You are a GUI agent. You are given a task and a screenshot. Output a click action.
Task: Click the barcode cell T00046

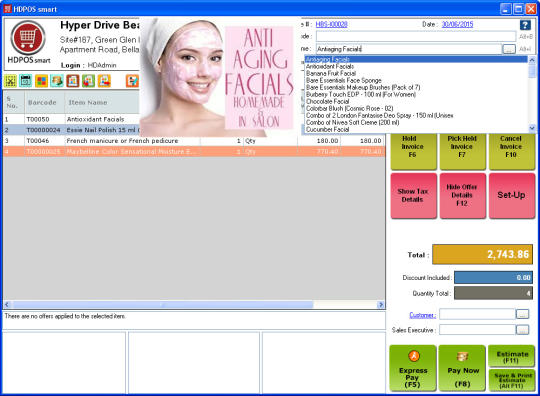pos(44,140)
